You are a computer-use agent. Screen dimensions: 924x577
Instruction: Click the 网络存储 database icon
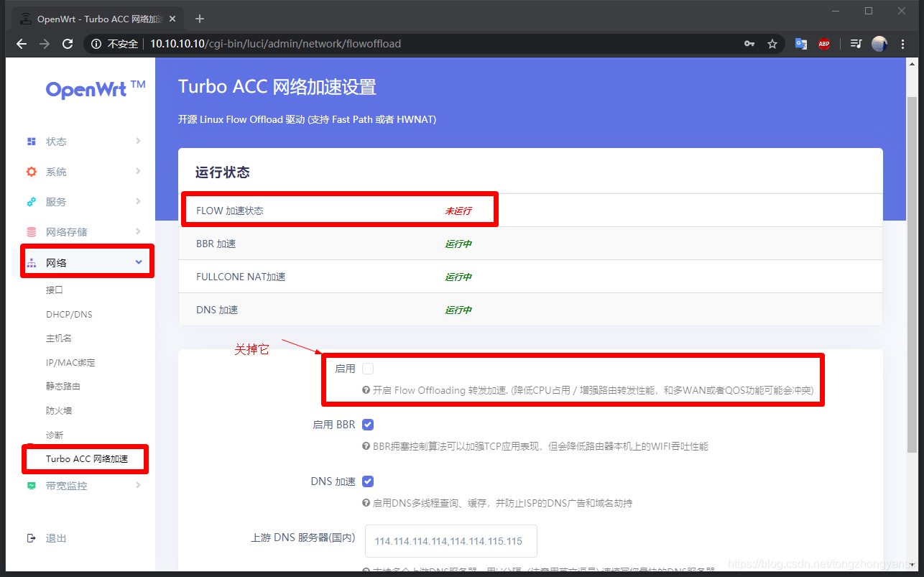(x=31, y=232)
